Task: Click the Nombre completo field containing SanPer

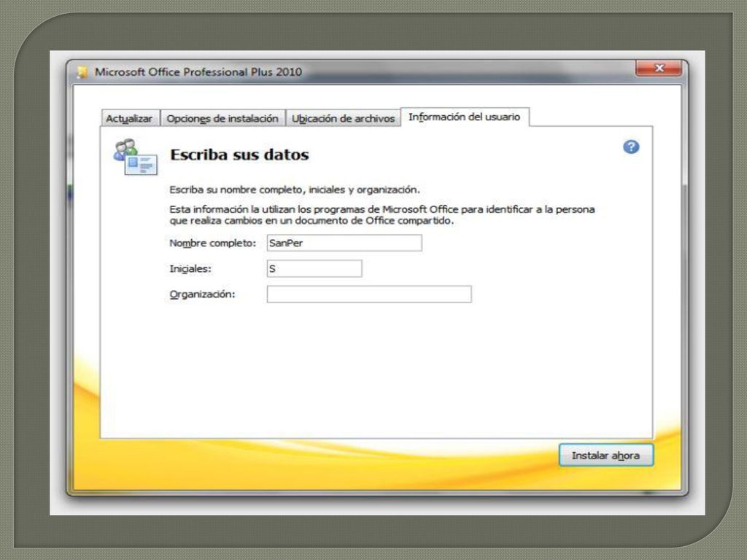Action: click(344, 243)
